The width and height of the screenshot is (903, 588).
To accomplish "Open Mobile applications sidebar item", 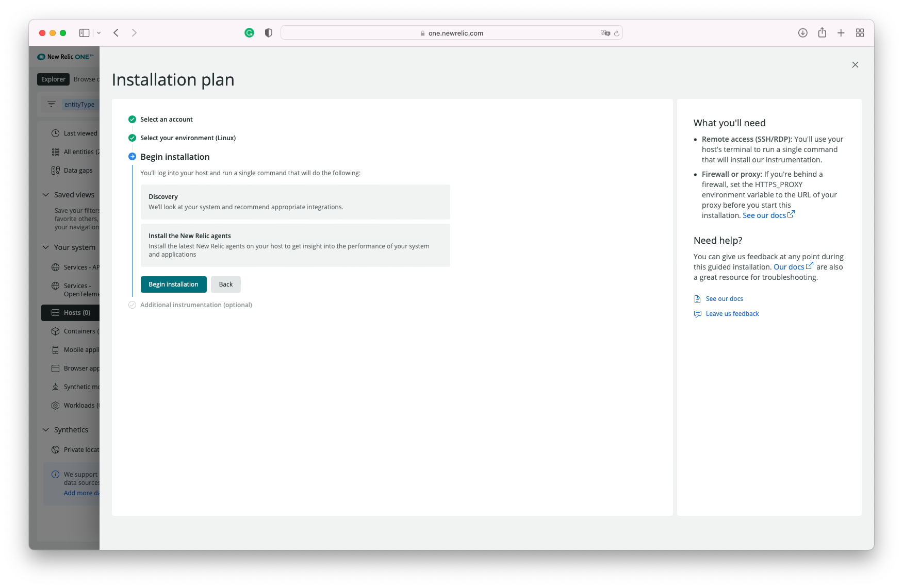I will pos(75,350).
